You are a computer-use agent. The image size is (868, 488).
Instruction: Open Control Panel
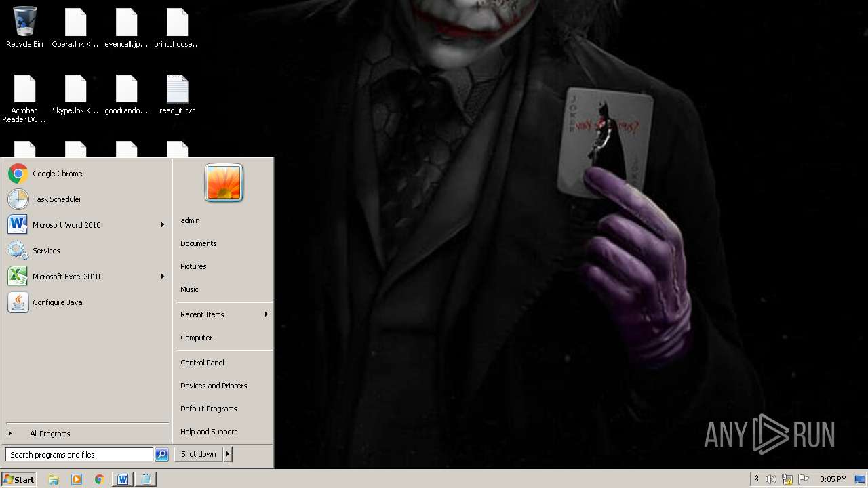click(x=224, y=363)
